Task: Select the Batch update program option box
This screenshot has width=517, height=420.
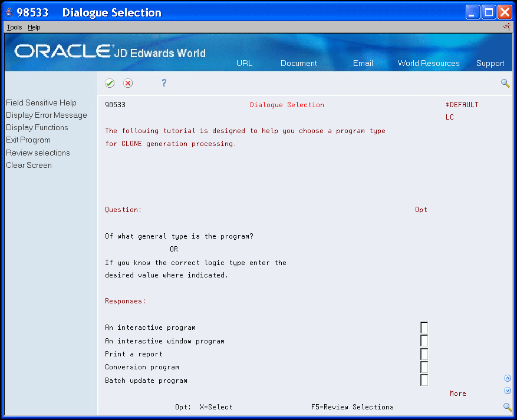Action: click(424, 380)
